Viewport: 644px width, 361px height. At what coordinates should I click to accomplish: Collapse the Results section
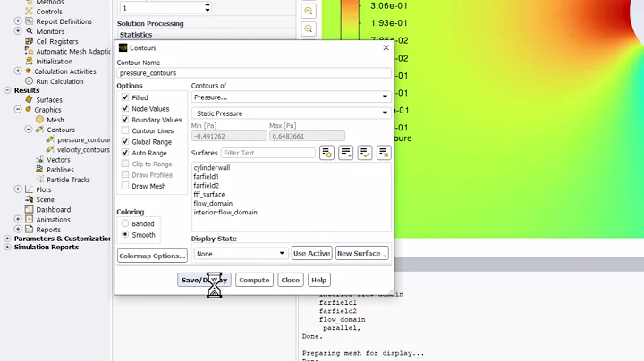click(7, 90)
